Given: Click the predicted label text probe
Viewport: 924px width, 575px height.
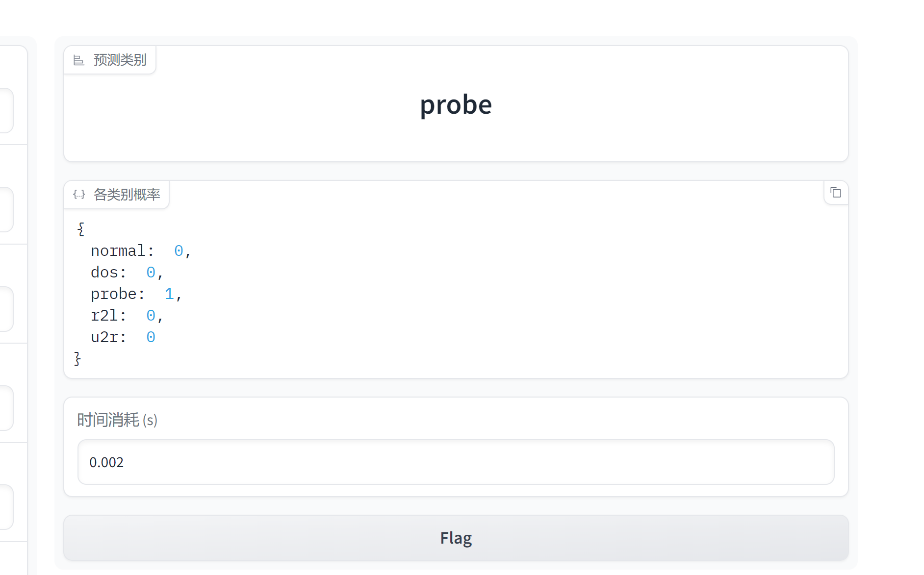Looking at the screenshot, I should (x=456, y=105).
